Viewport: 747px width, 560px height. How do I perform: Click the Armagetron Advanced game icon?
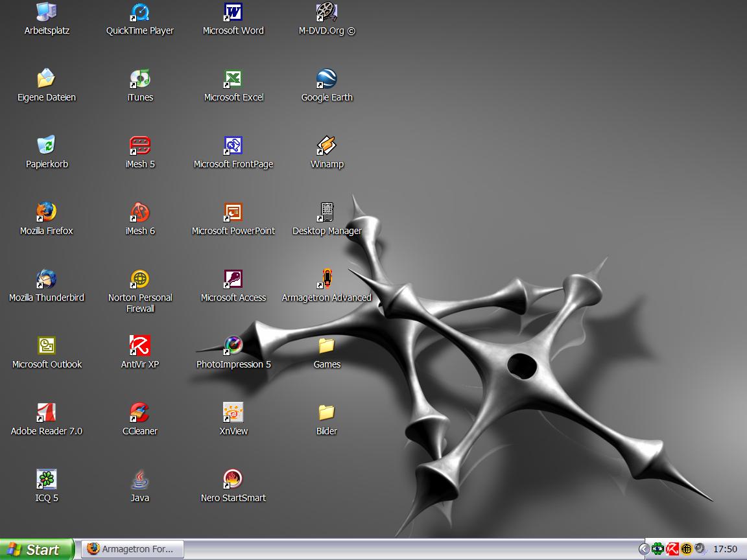[326, 279]
